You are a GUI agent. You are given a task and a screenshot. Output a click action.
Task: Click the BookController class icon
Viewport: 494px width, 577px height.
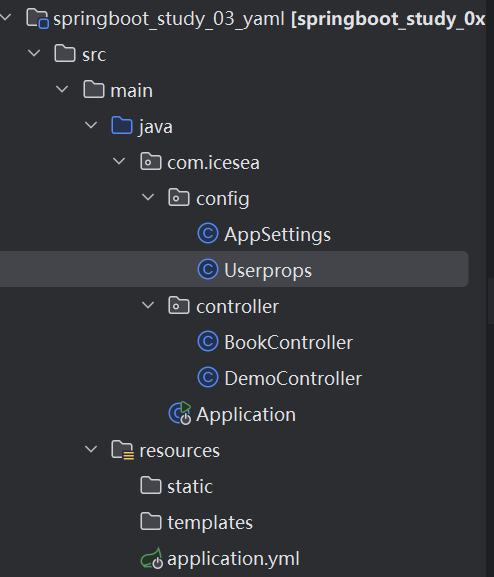tap(208, 341)
